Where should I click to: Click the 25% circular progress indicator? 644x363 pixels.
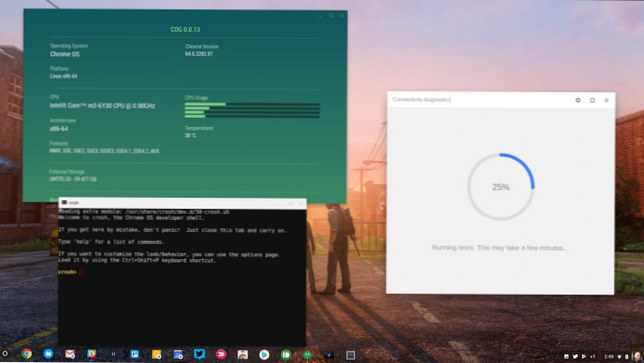pos(501,187)
